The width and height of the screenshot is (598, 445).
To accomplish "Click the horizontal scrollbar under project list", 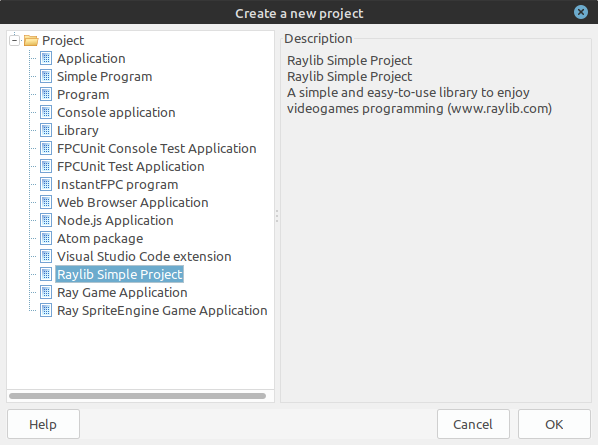I will 137,396.
